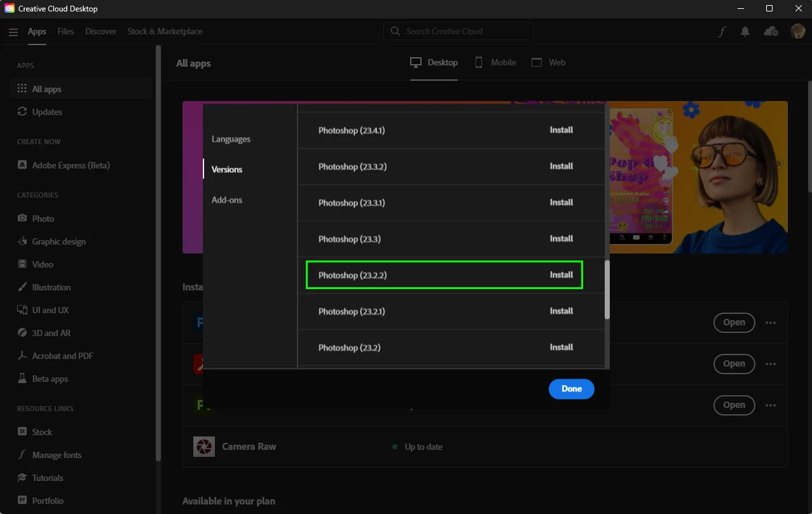
Task: Click the Photoshop (23.2.1) version label
Action: [352, 311]
